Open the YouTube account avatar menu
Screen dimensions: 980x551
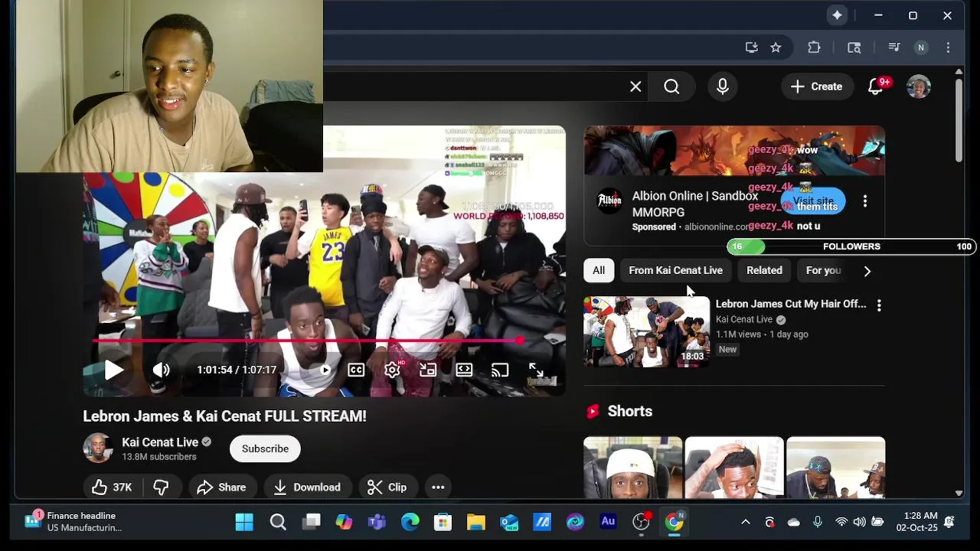tap(919, 86)
